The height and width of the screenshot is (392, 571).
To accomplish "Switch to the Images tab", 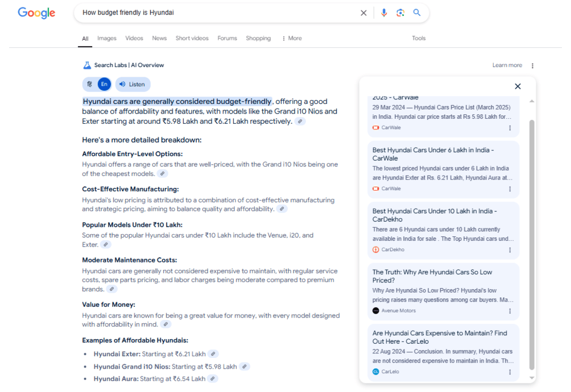I will pos(106,39).
